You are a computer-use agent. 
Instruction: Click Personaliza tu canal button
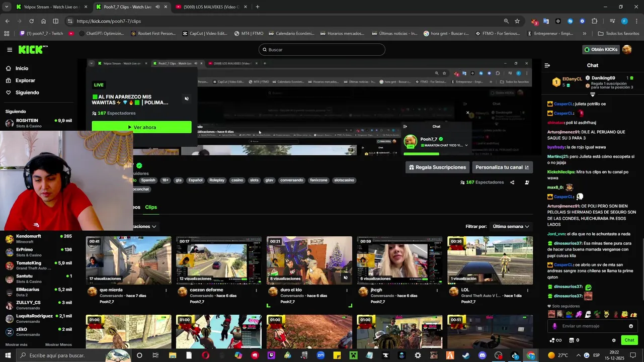pyautogui.click(x=502, y=167)
